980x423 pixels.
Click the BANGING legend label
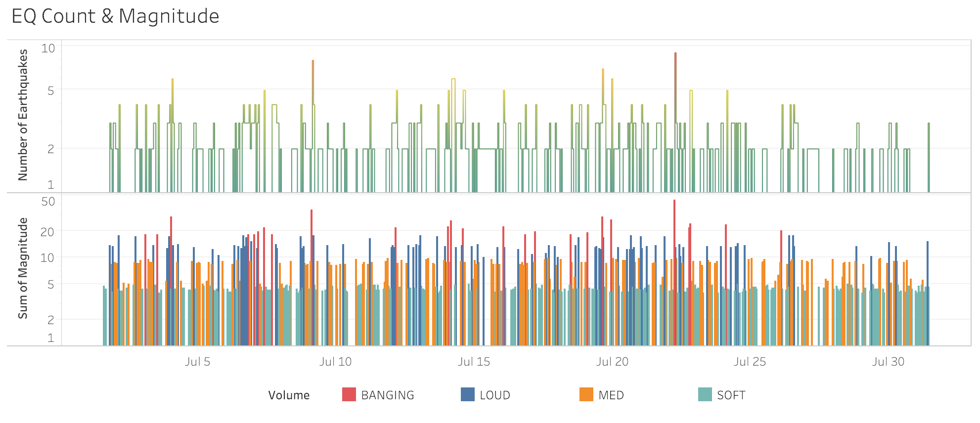[x=388, y=395]
